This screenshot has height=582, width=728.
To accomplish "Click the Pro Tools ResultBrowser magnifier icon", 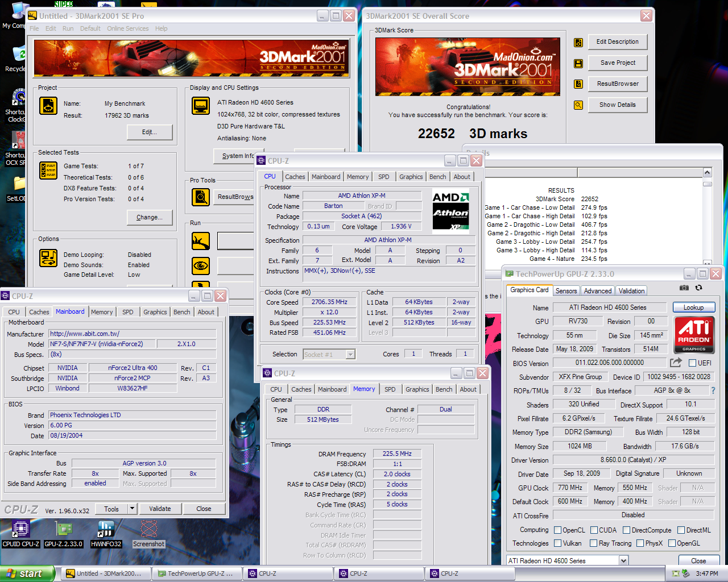I will pyautogui.click(x=201, y=197).
